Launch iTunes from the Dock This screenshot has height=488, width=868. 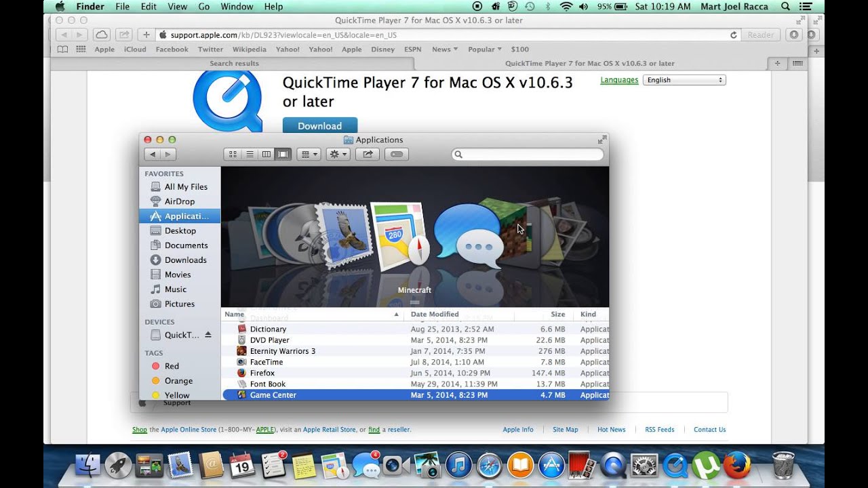pos(458,465)
